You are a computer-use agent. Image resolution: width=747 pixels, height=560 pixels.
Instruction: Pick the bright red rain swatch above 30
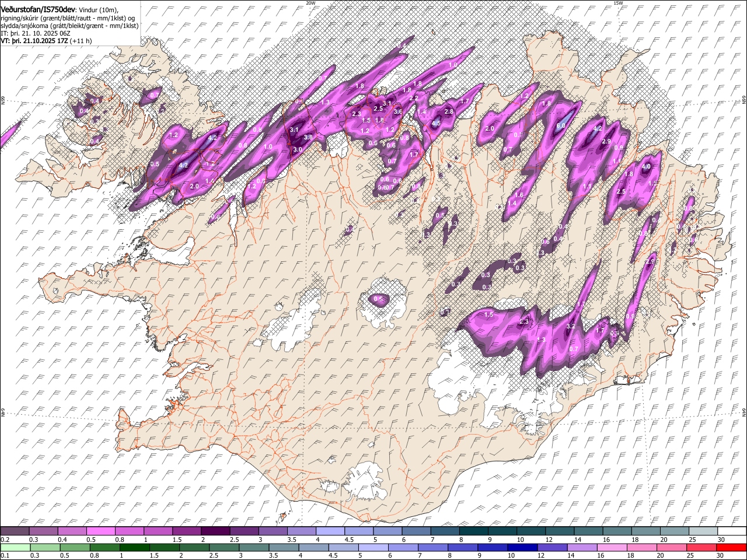731,547
